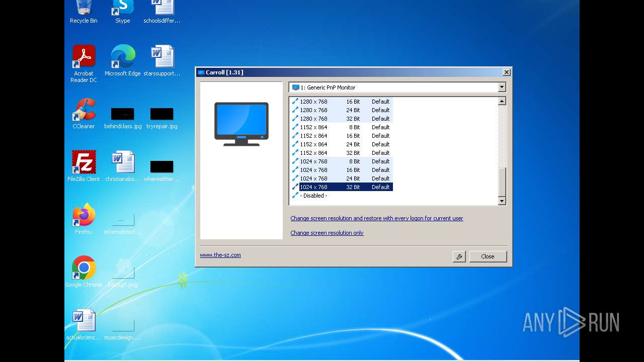644x362 pixels.
Task: Click the Carroll title bar app icon
Action: (201, 72)
